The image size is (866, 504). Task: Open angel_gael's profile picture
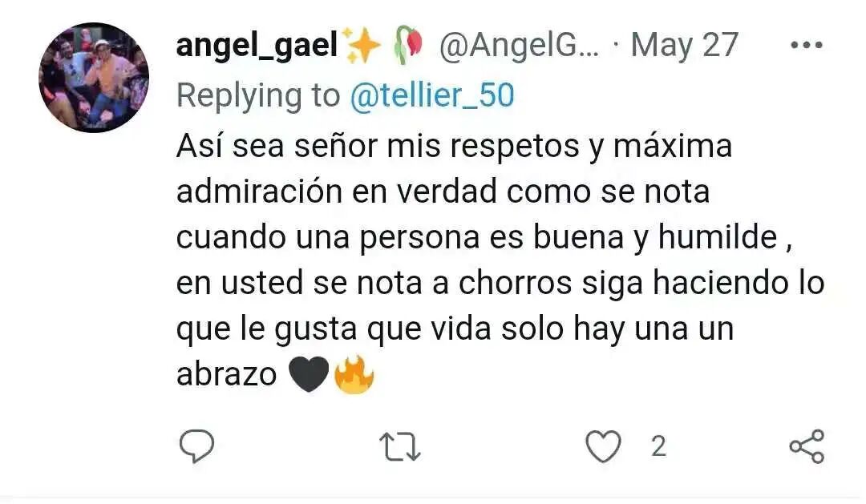94,77
